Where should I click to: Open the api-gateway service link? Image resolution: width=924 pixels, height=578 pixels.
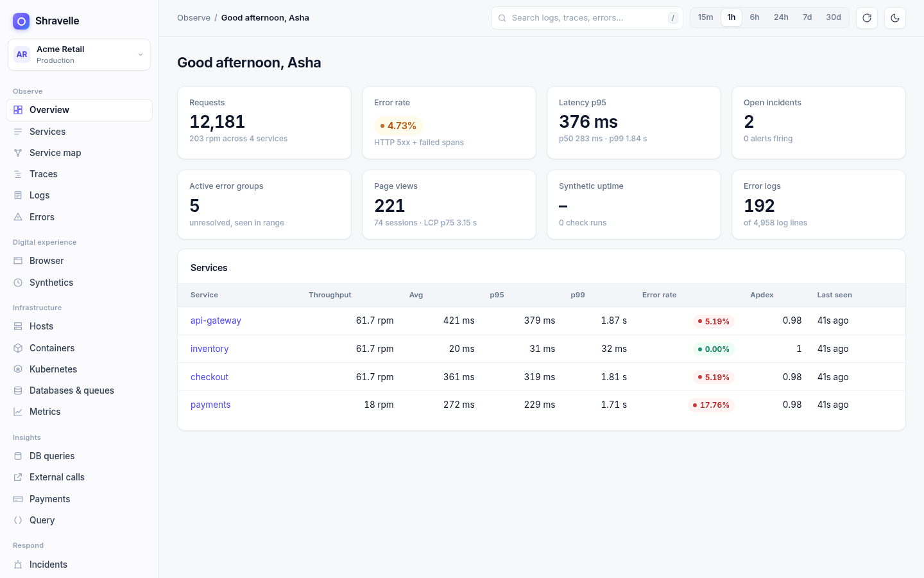coord(216,320)
